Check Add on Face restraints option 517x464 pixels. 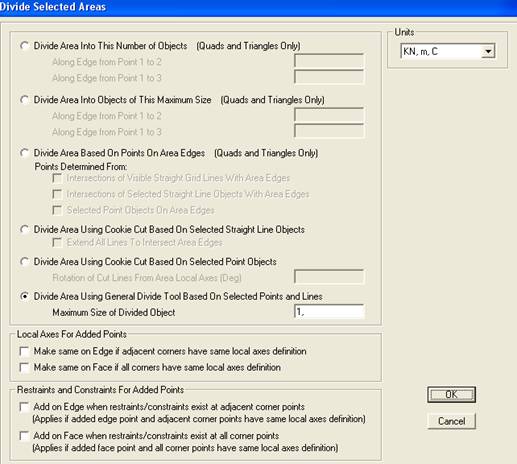tap(24, 436)
